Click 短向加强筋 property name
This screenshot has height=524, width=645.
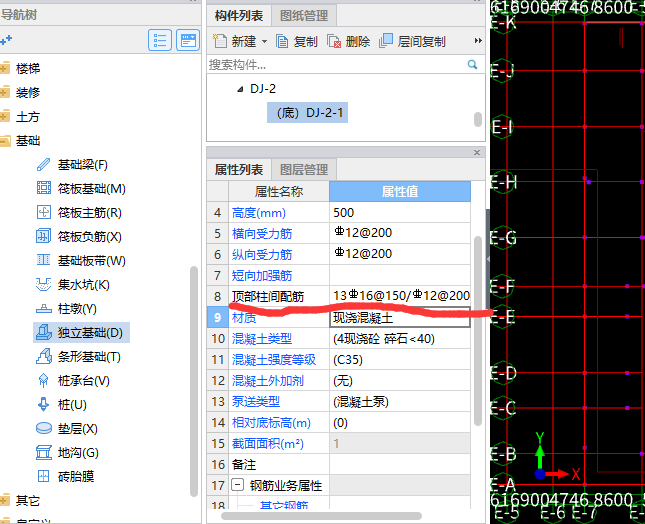coord(262,276)
